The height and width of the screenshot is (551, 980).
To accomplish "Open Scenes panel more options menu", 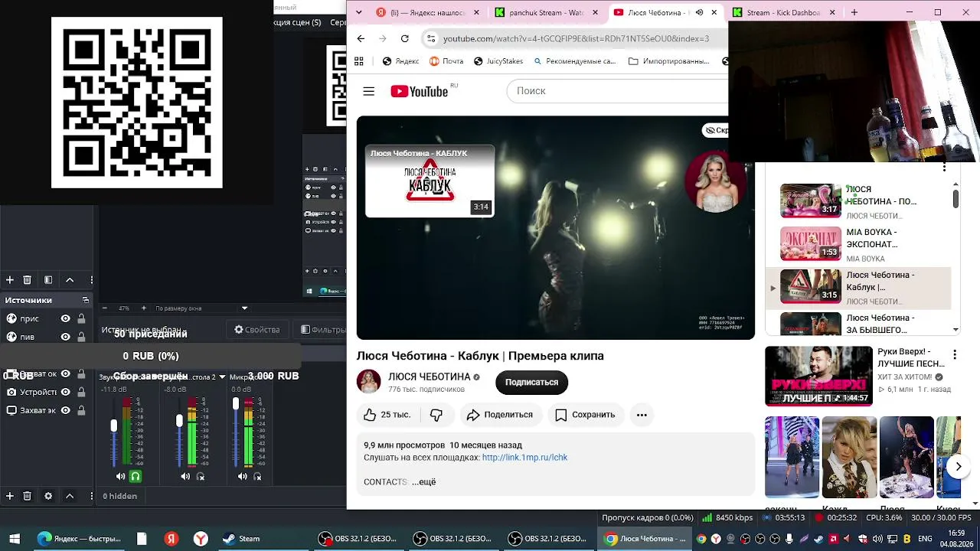I will pyautogui.click(x=92, y=280).
